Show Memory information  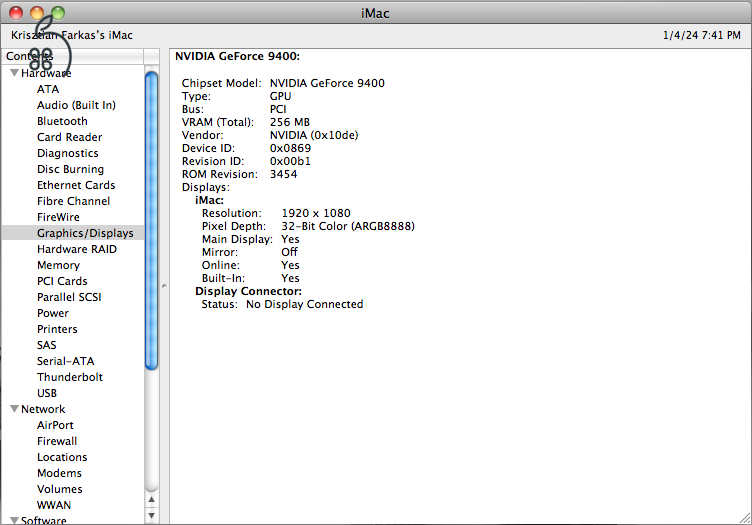pyautogui.click(x=59, y=265)
